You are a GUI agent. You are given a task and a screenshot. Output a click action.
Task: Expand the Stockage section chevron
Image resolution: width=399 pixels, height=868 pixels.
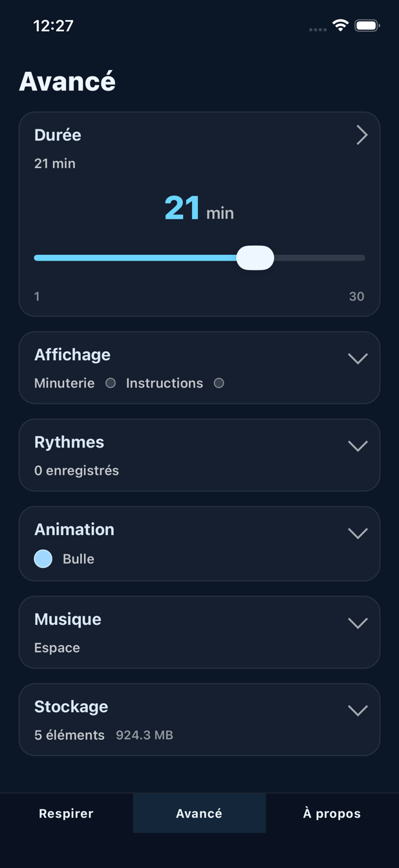click(x=358, y=710)
